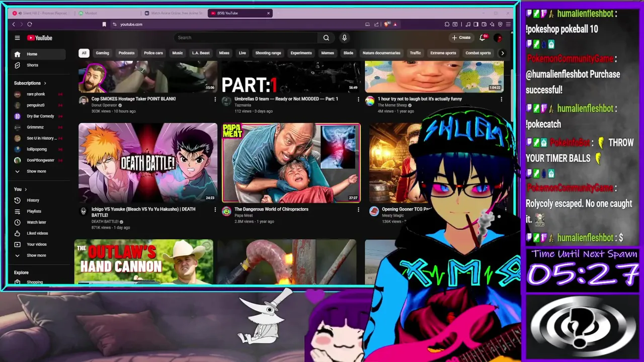
Task: Select the Police cars filter chip
Action: [153, 53]
